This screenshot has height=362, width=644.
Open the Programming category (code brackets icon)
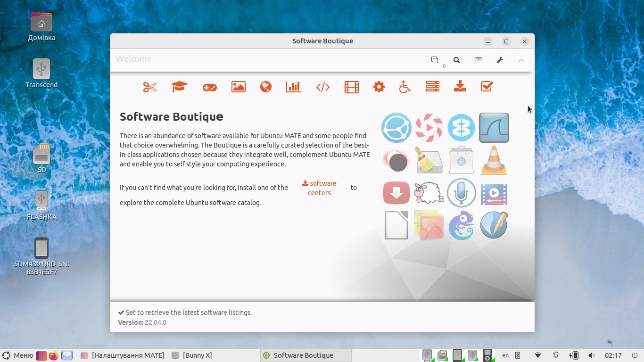(323, 87)
